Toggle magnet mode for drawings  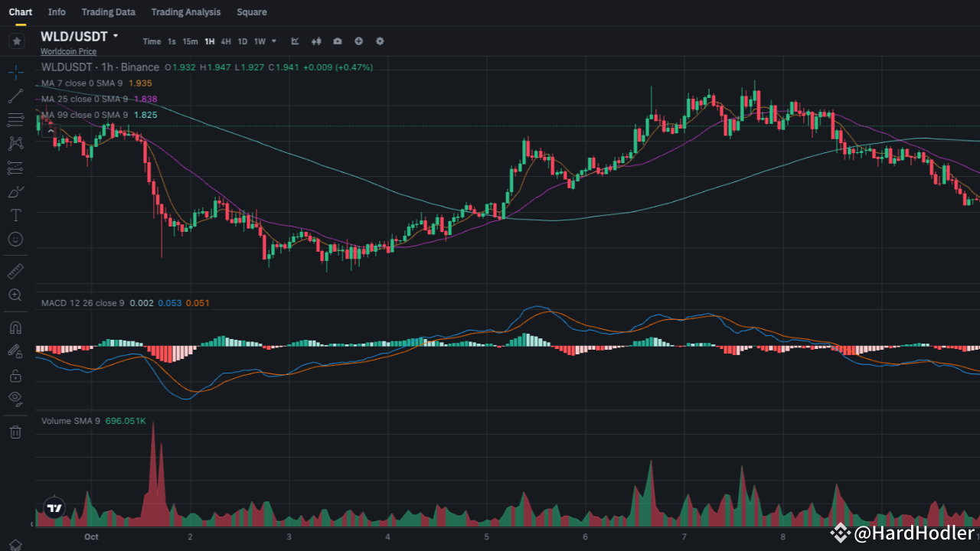tap(15, 327)
